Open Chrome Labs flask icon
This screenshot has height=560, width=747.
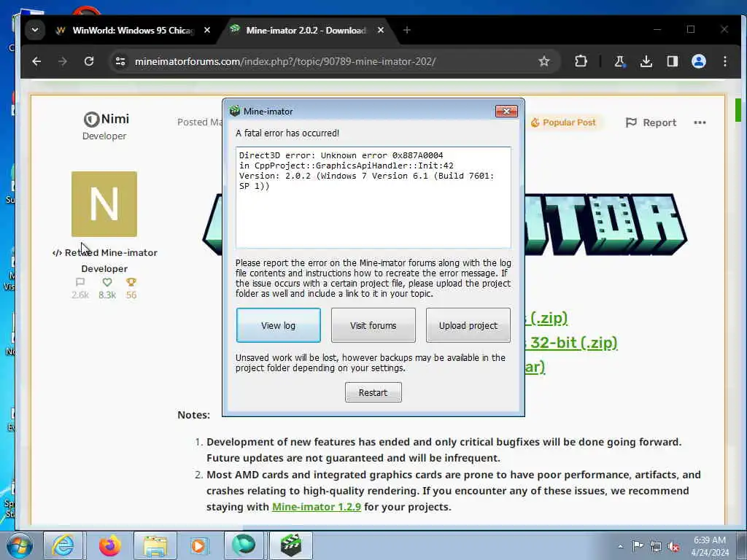tap(619, 61)
